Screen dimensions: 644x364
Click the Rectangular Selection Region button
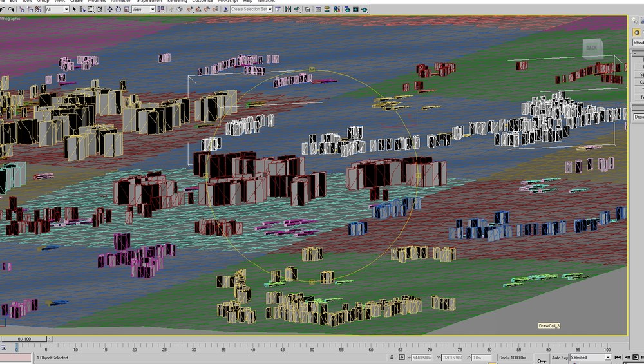(91, 9)
